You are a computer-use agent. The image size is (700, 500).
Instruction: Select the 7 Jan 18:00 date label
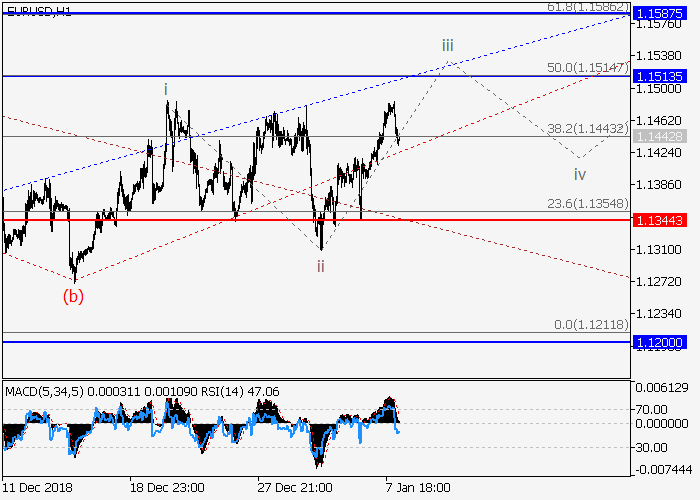[x=418, y=487]
